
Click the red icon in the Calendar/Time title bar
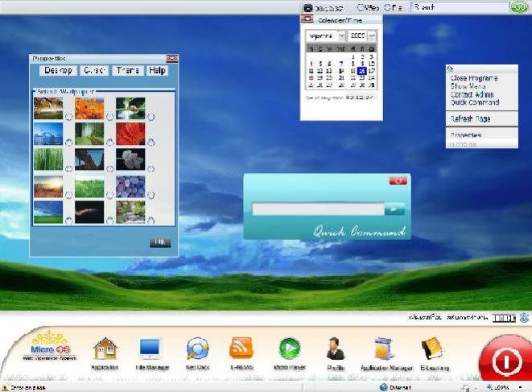click(x=307, y=19)
